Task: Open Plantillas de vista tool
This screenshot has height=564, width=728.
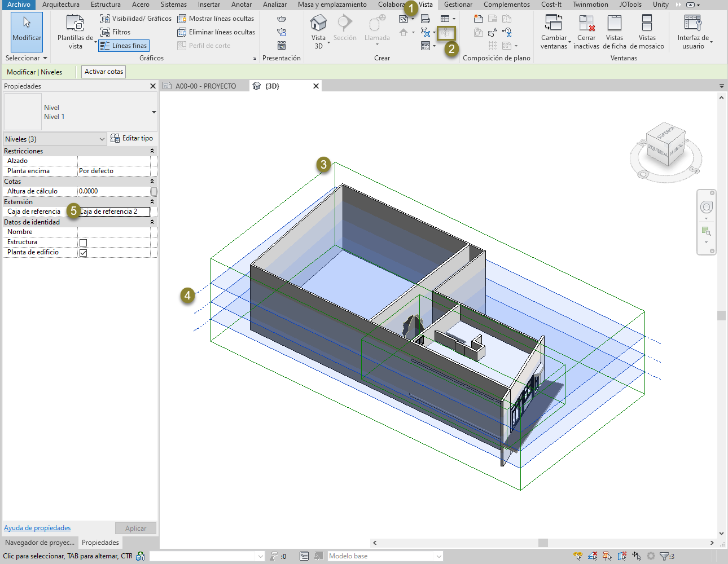Action: coord(75,32)
